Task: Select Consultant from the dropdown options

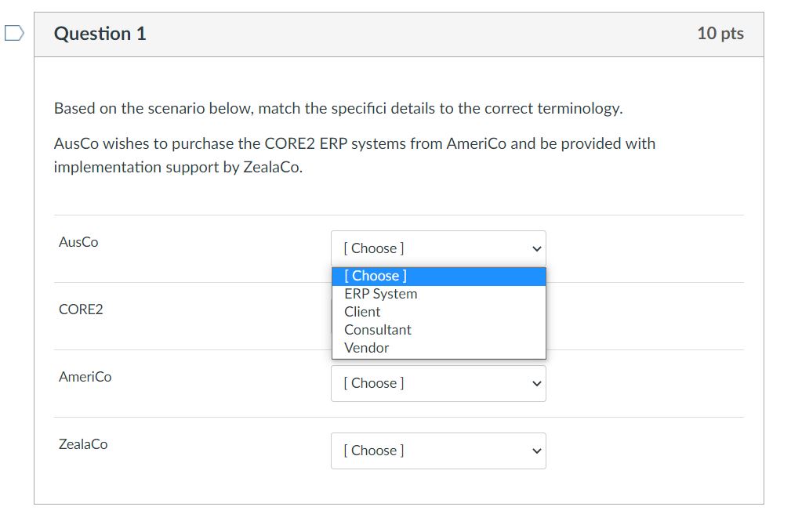Action: [x=378, y=329]
